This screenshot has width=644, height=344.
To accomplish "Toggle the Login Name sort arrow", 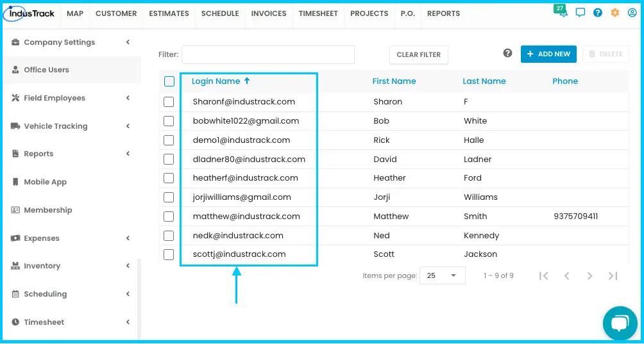I will (x=247, y=81).
